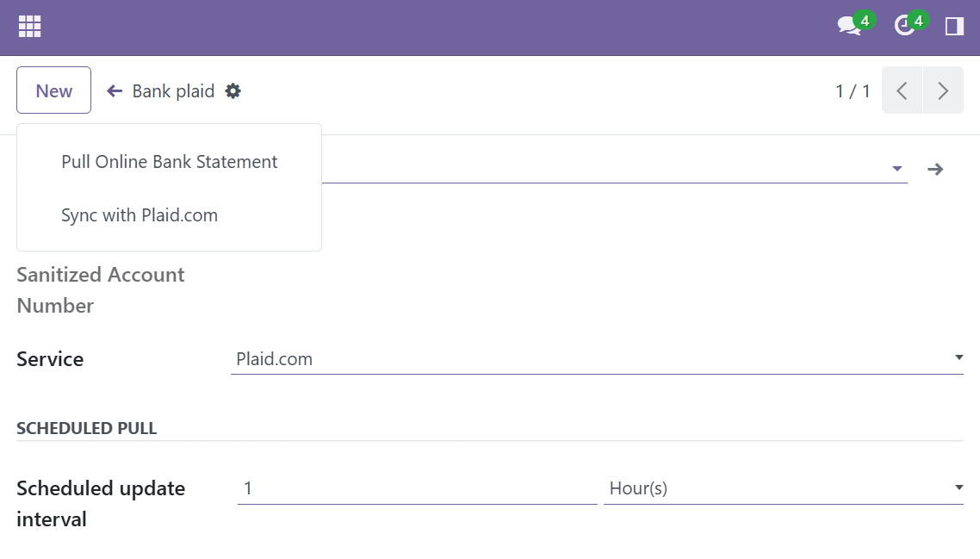Click the 1 / 1 pager counter
The width and height of the screenshot is (980, 559).
(x=853, y=91)
